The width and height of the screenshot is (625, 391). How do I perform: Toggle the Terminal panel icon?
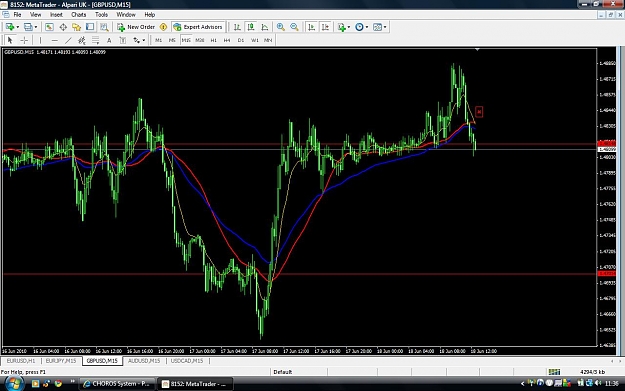point(90,27)
